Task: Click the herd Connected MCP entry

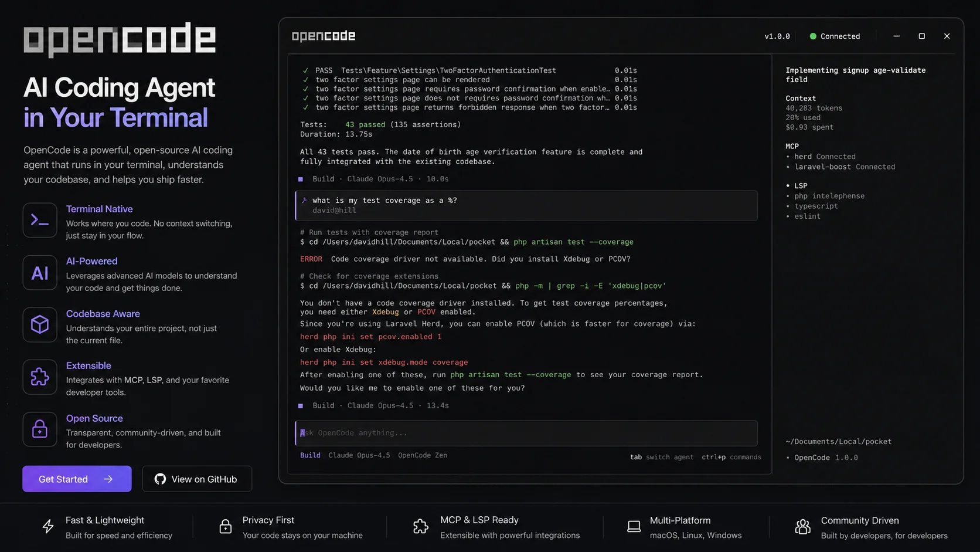Action: pos(821,157)
